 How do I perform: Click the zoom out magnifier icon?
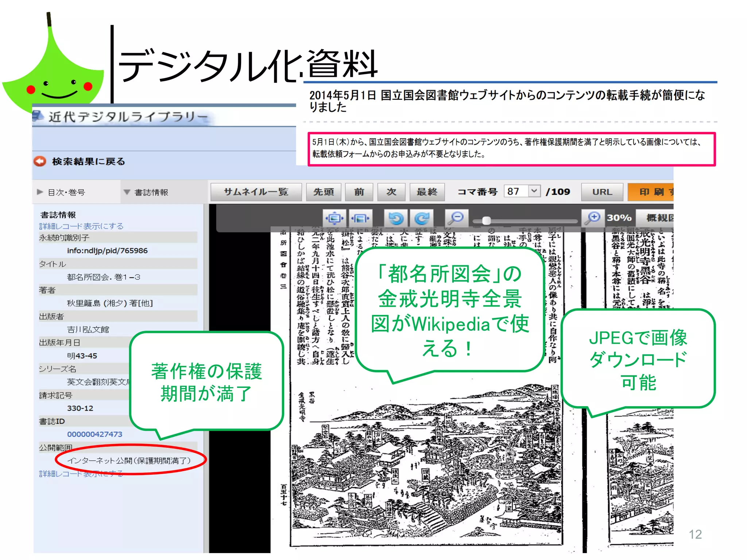click(456, 218)
